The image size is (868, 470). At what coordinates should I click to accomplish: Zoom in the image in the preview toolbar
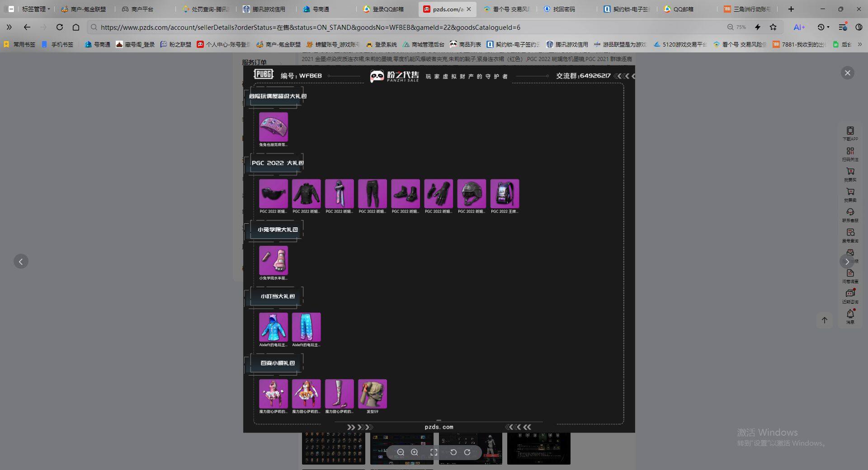[x=415, y=452]
